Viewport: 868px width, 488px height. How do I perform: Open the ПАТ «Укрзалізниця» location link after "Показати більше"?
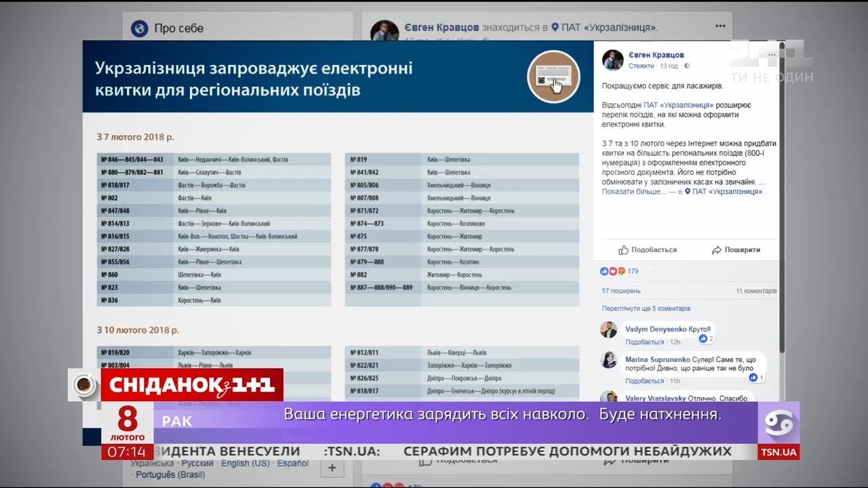coord(726,192)
